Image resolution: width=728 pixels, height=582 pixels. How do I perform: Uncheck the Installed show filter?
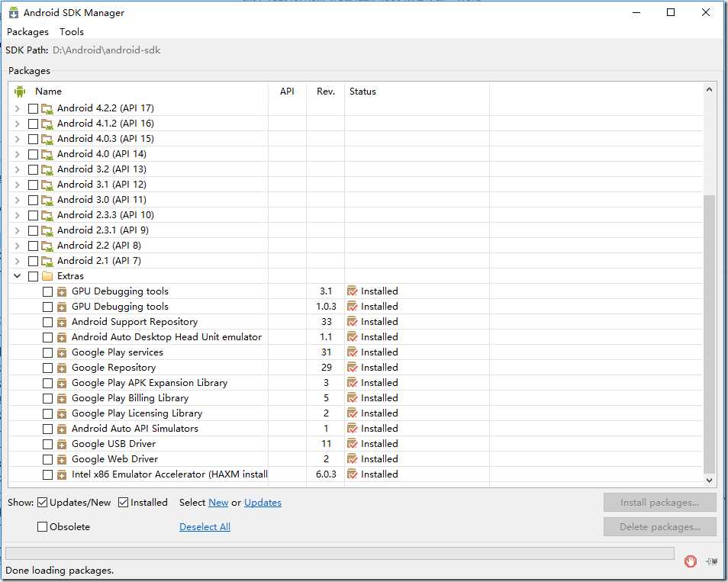click(x=123, y=503)
